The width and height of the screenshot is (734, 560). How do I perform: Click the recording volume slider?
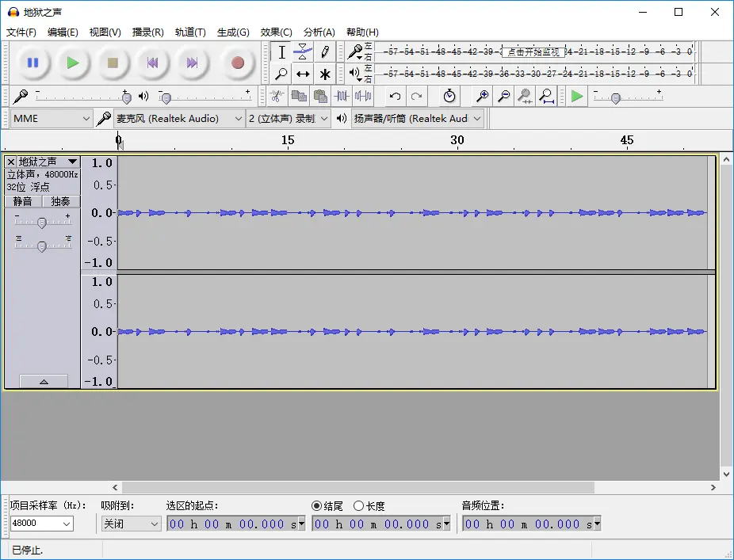point(82,97)
